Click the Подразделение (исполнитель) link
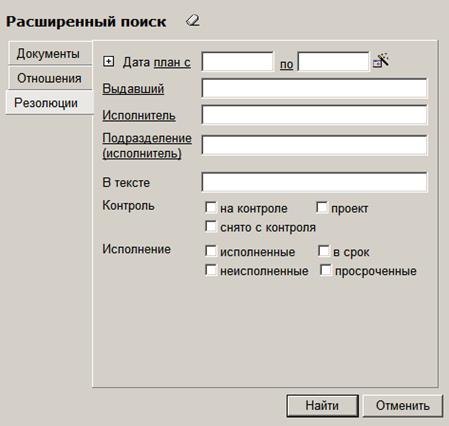This screenshot has width=449, height=426. 147,146
